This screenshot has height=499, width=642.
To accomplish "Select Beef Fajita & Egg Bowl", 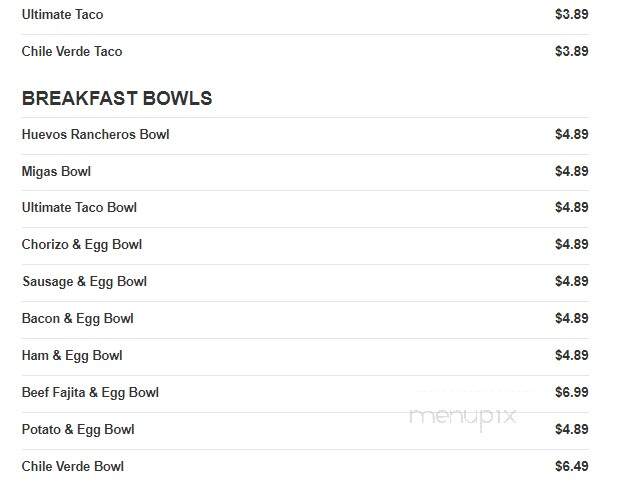I will coord(90,393).
